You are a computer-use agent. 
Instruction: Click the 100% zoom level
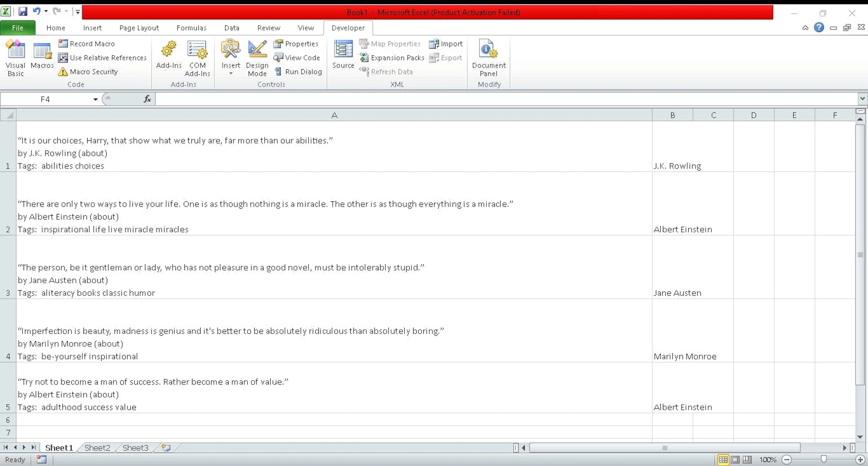(x=768, y=460)
